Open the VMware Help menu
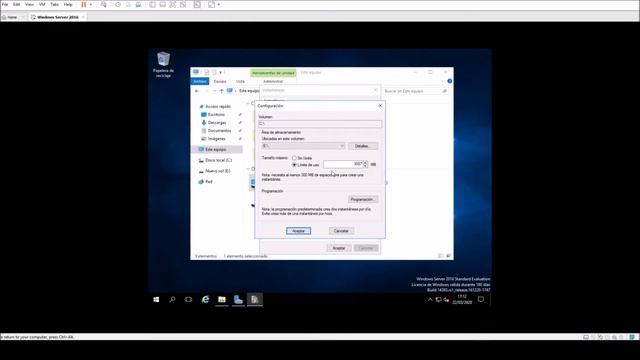Screen dimensions: 640x360 (x=68, y=4)
